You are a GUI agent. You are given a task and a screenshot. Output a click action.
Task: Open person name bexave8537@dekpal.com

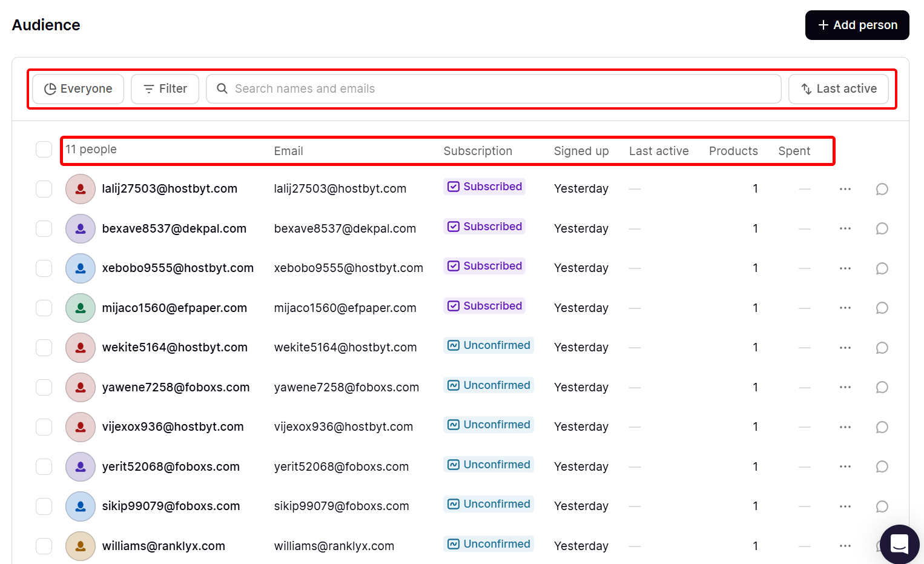(x=174, y=228)
